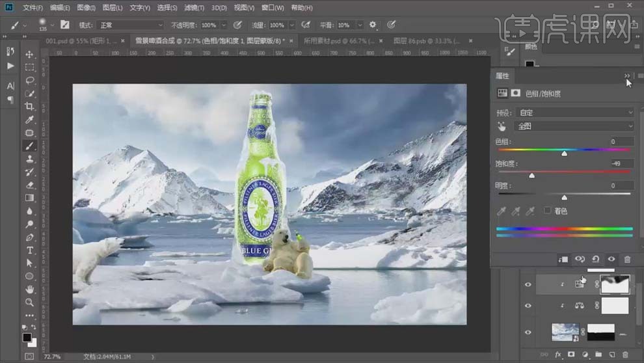Viewport: 644px width, 363px height.
Task: Click the reset adjustment icon in Properties
Action: click(595, 259)
